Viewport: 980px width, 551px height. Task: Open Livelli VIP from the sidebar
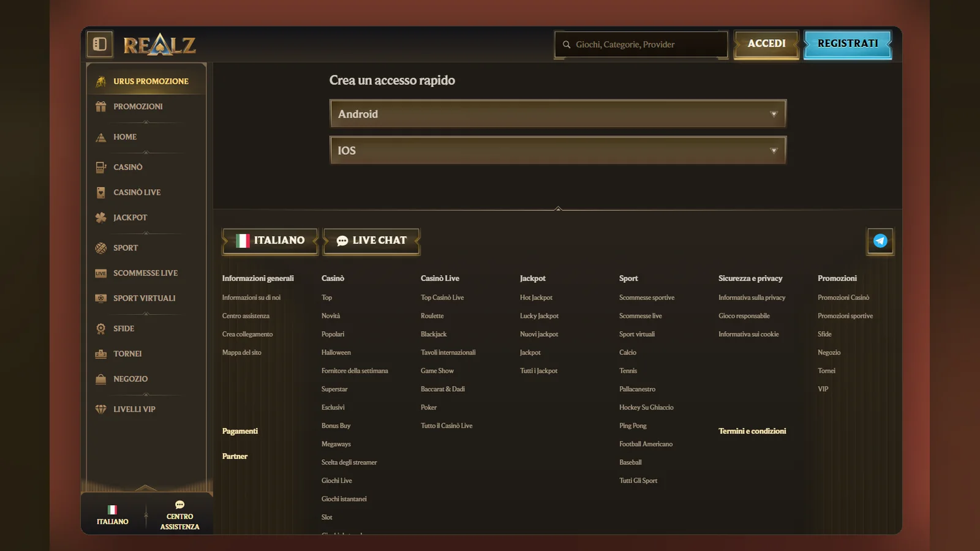point(134,409)
